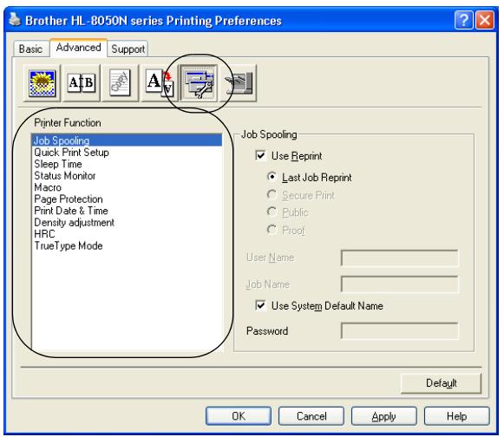Toggle the Use Reprint checkbox
This screenshot has width=504, height=437.
point(260,155)
